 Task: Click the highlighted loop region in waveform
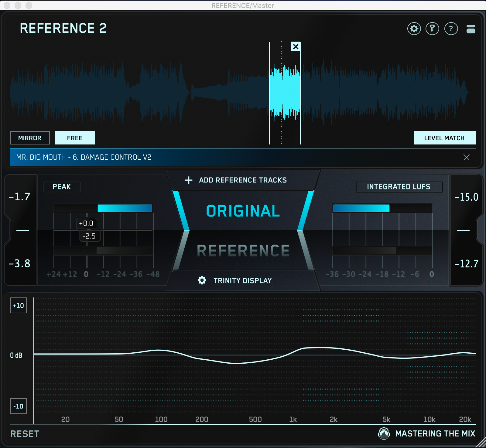pos(285,93)
